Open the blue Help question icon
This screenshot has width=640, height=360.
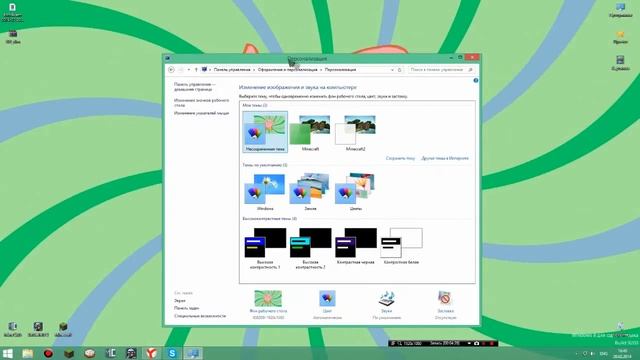[476, 80]
